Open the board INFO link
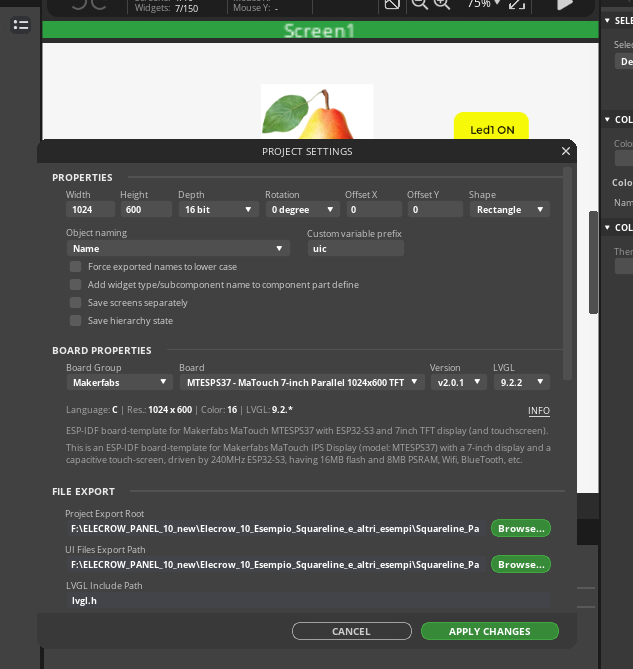Viewport: 633px width, 669px height. pyautogui.click(x=538, y=411)
